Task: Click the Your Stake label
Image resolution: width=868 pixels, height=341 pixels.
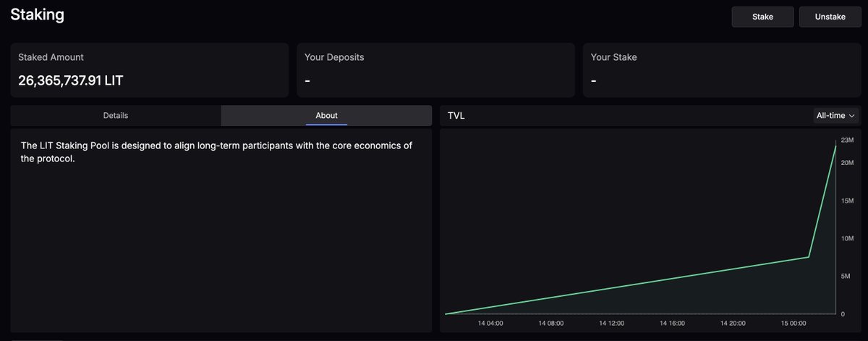Action: click(x=614, y=56)
